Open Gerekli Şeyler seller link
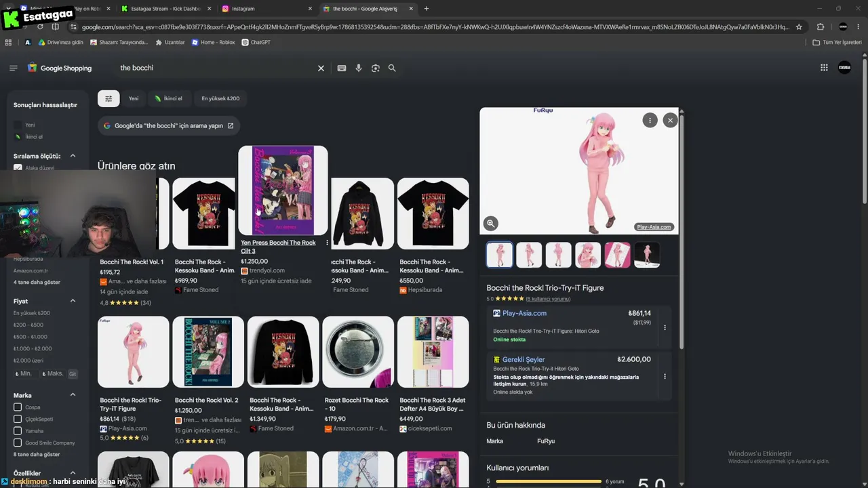This screenshot has height=488, width=868. (x=524, y=360)
